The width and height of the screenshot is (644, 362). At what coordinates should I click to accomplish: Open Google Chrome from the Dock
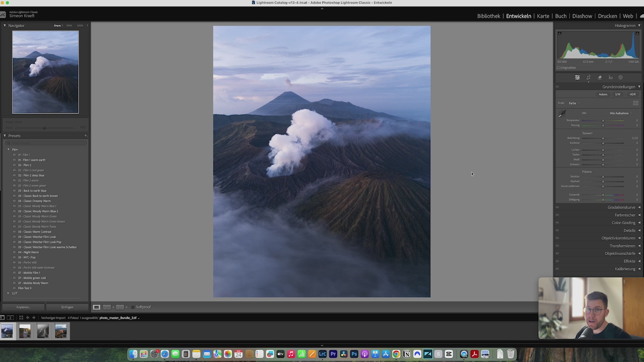click(x=396, y=354)
